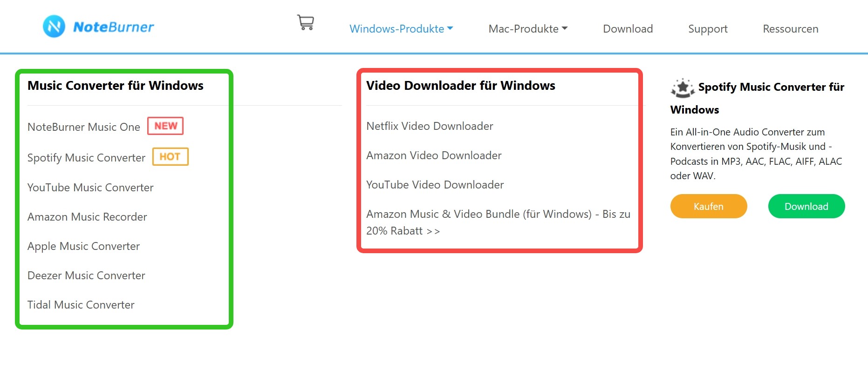Screen dimensions: 868x370
Task: Click the HOT badge beside Spotify
Action: tap(171, 157)
